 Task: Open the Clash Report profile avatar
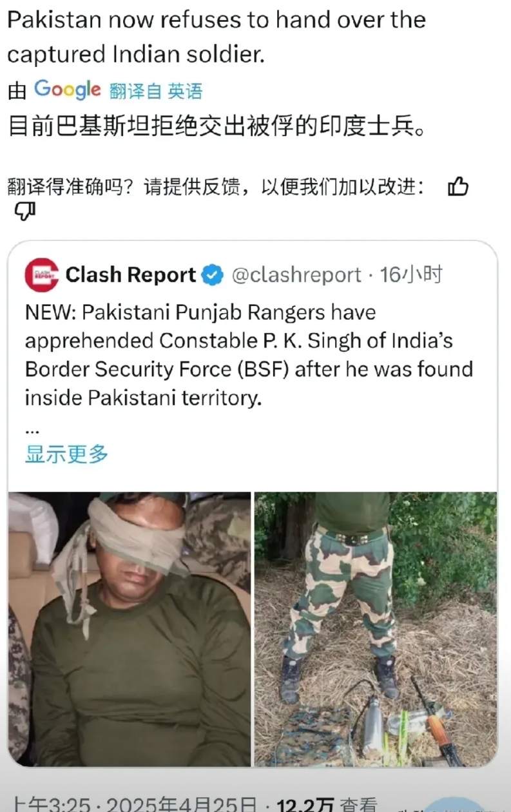(x=42, y=275)
